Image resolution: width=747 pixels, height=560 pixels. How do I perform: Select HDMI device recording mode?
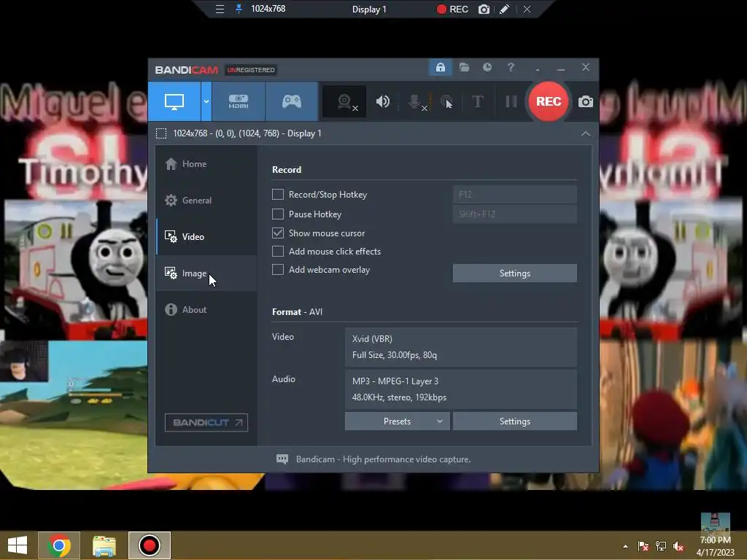click(239, 101)
